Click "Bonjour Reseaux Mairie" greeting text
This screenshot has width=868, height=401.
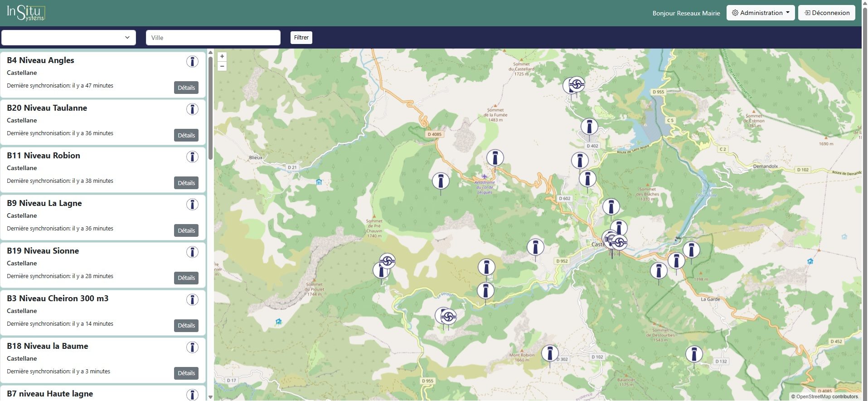tap(686, 13)
